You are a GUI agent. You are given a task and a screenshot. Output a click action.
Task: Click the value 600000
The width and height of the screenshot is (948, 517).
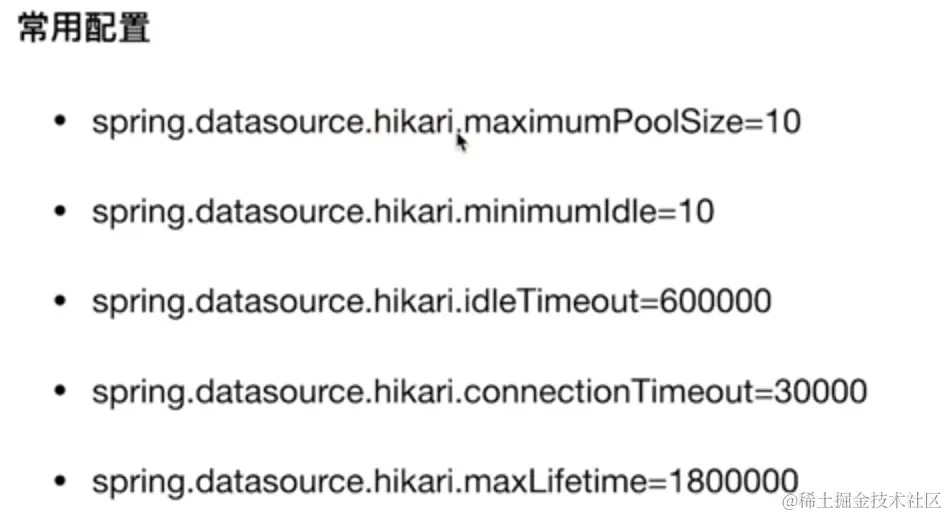tap(717, 302)
